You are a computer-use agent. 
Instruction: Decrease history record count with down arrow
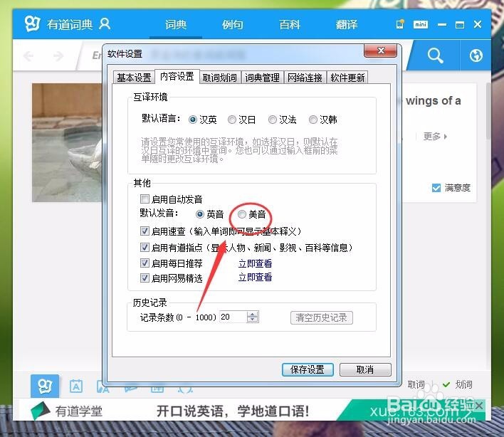253,320
